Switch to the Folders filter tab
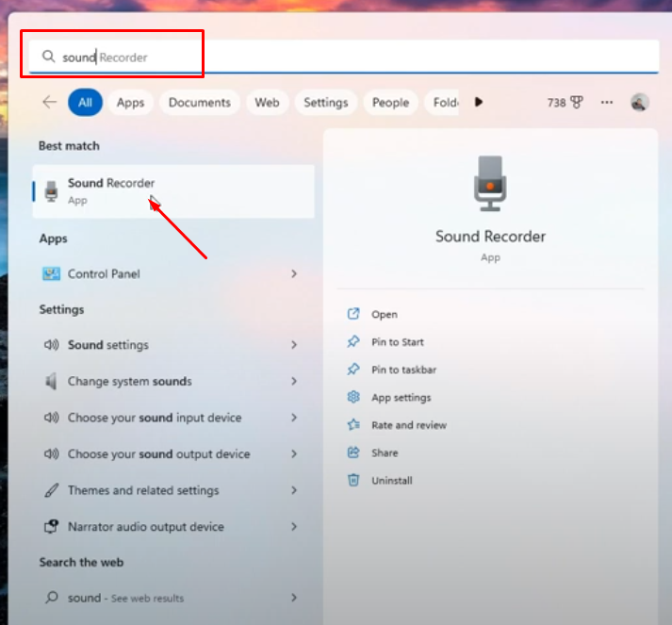This screenshot has width=672, height=625. pyautogui.click(x=442, y=103)
